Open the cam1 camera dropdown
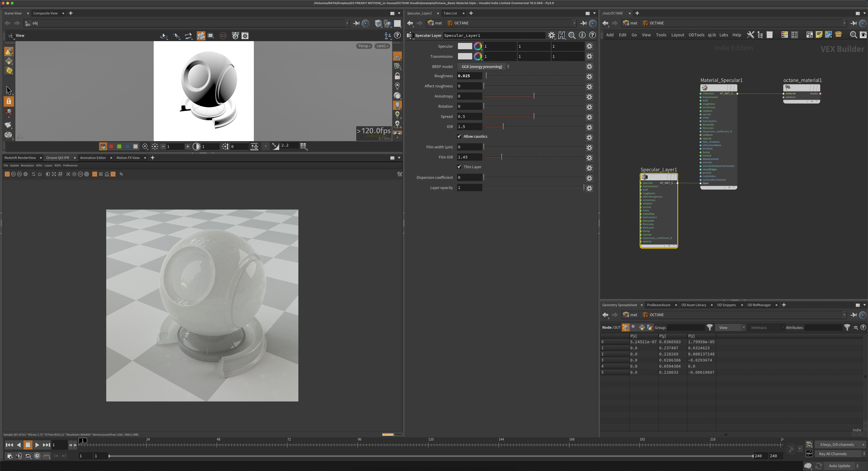The height and width of the screenshot is (471, 868). (x=382, y=46)
